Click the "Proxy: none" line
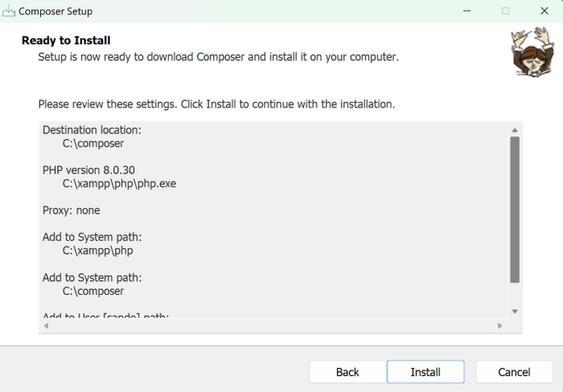The width and height of the screenshot is (563, 392). pos(71,210)
